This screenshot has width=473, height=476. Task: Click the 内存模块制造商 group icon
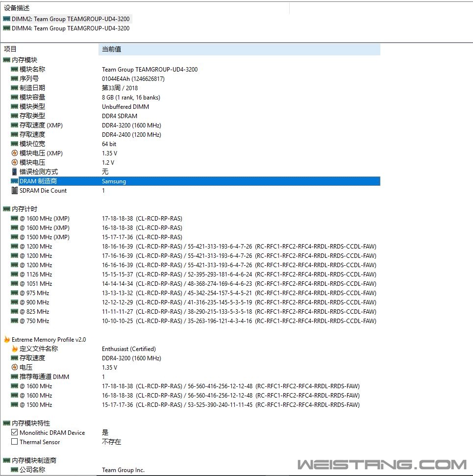point(6,460)
